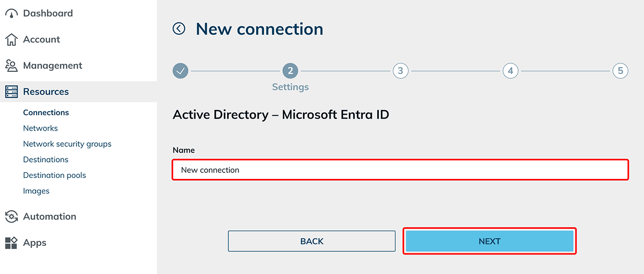
Task: Select step 2 Settings in the wizard
Action: 290,71
